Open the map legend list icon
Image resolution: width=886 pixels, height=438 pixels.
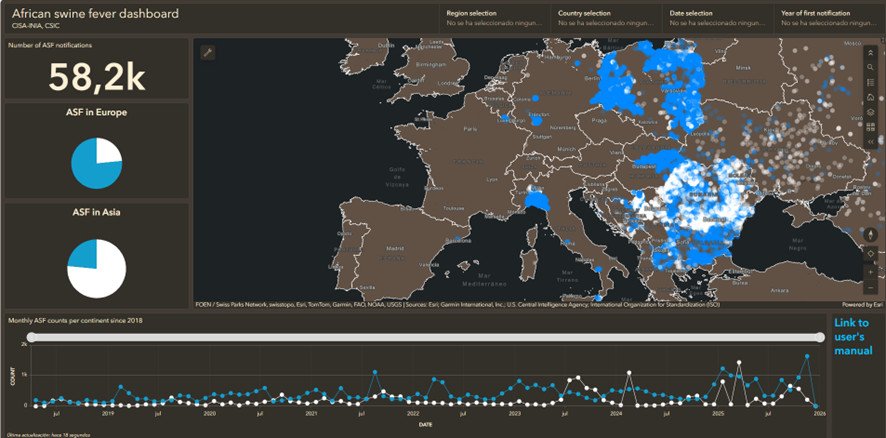(x=871, y=83)
